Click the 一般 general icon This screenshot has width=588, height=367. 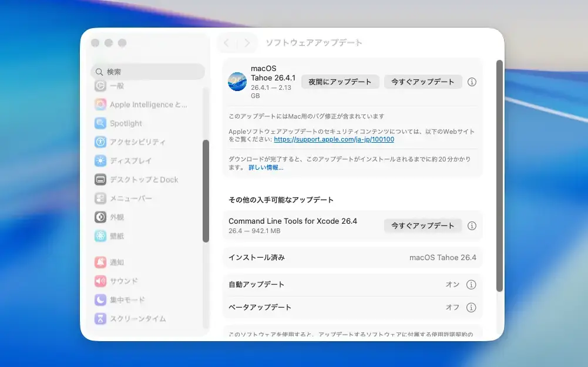coord(100,86)
